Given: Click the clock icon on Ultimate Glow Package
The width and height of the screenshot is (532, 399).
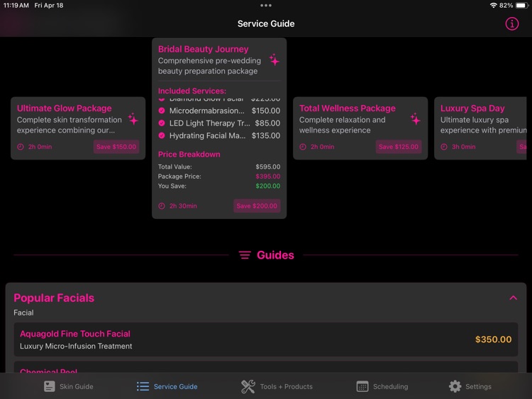Looking at the screenshot, I should pyautogui.click(x=21, y=147).
